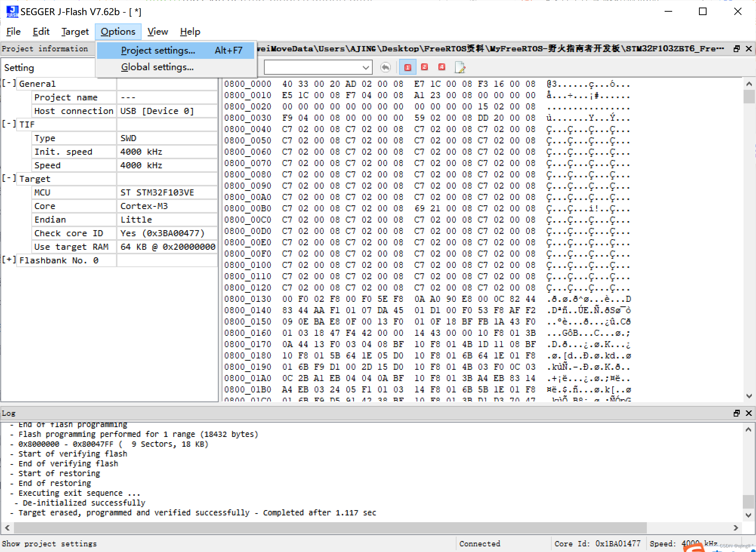Toggle the Use target RAM setting
The height and width of the screenshot is (552, 756).
pyautogui.click(x=168, y=246)
